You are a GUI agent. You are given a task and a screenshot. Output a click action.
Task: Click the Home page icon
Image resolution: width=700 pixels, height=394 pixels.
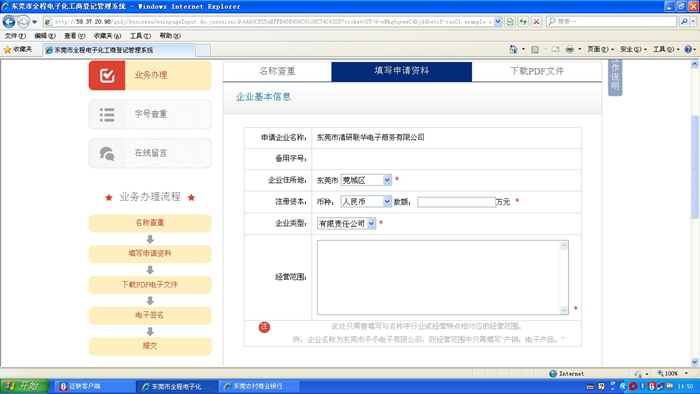point(513,49)
